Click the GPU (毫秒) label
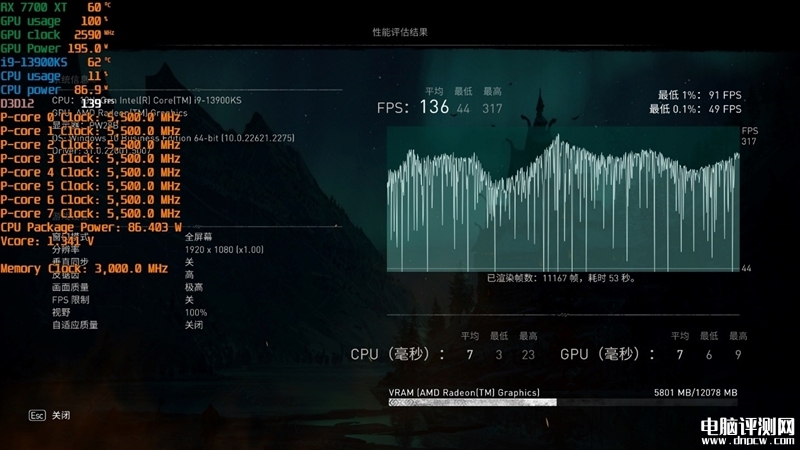Screen dimensions: 800x450 click(x=607, y=354)
